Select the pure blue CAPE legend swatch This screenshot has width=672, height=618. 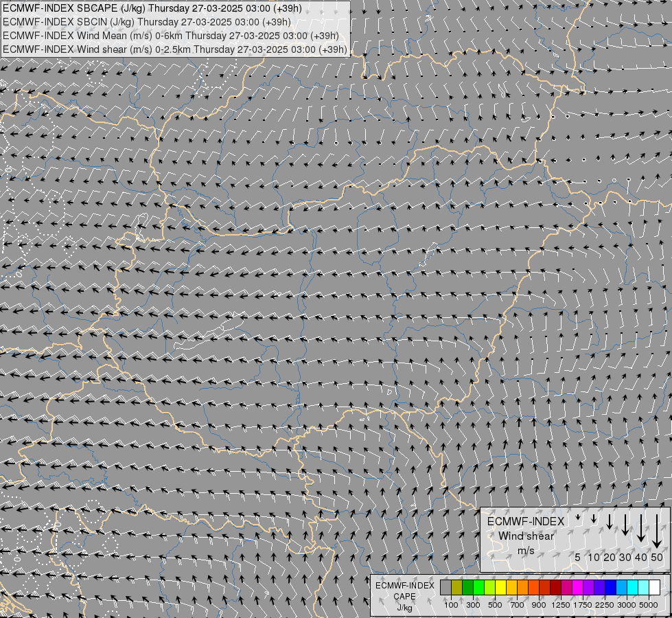611,587
